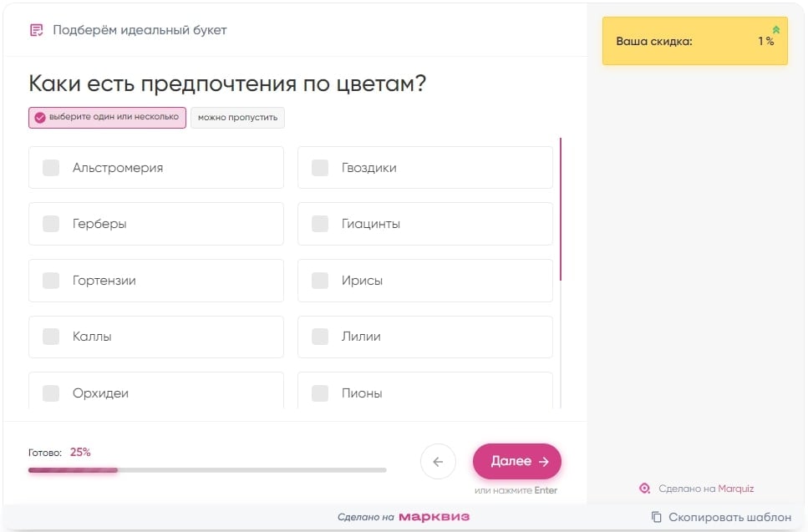Click the arrow icon inside the Далее button

tap(544, 461)
